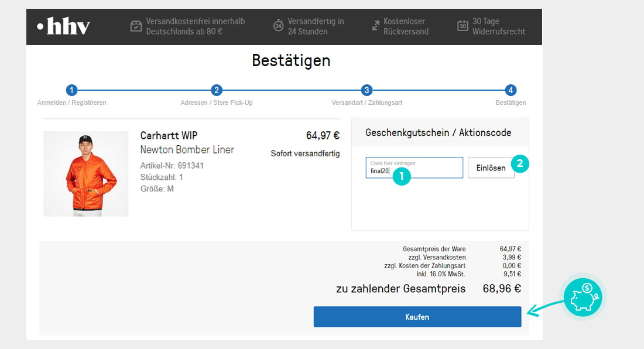Click 'Versandfertig in 24 Stunden' text
Screen dimensions: 644x349
[x=316, y=26]
